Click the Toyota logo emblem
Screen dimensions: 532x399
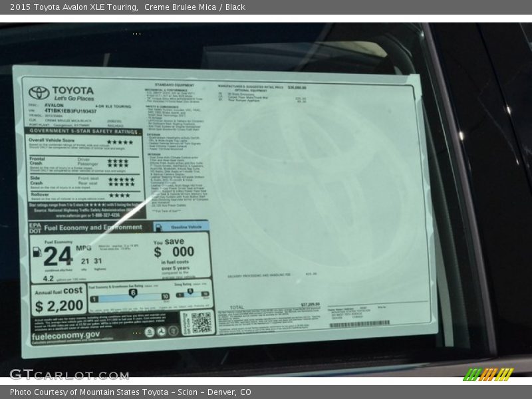click(38, 92)
